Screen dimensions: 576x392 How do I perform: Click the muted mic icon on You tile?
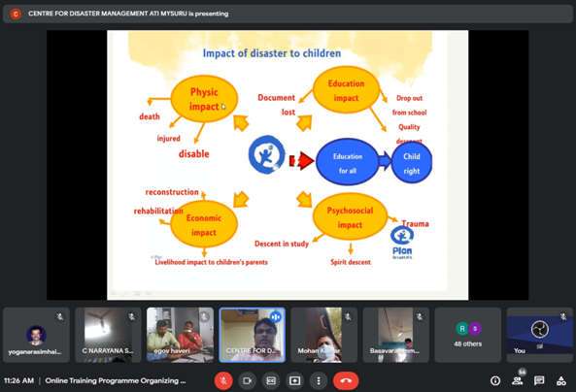(563, 316)
